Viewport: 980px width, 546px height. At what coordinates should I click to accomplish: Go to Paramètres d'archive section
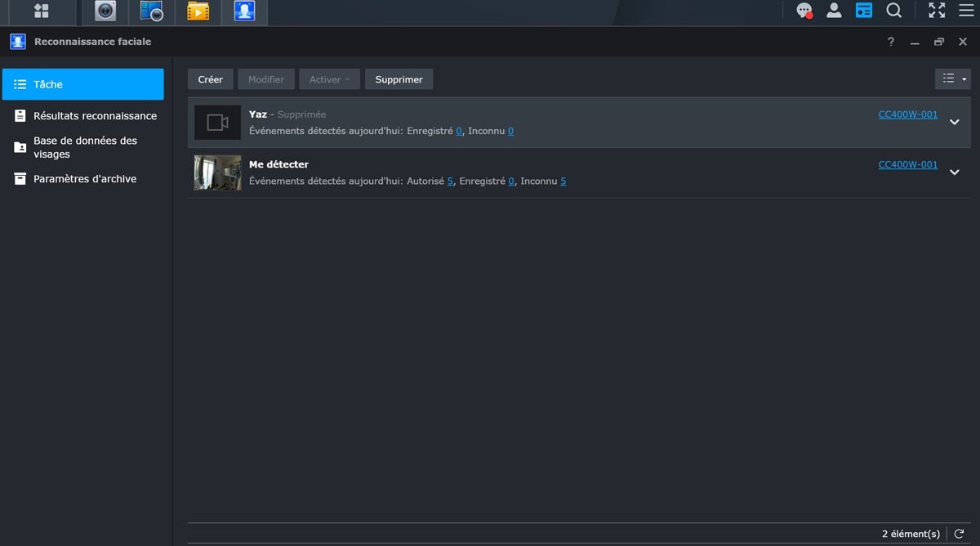[x=85, y=179]
